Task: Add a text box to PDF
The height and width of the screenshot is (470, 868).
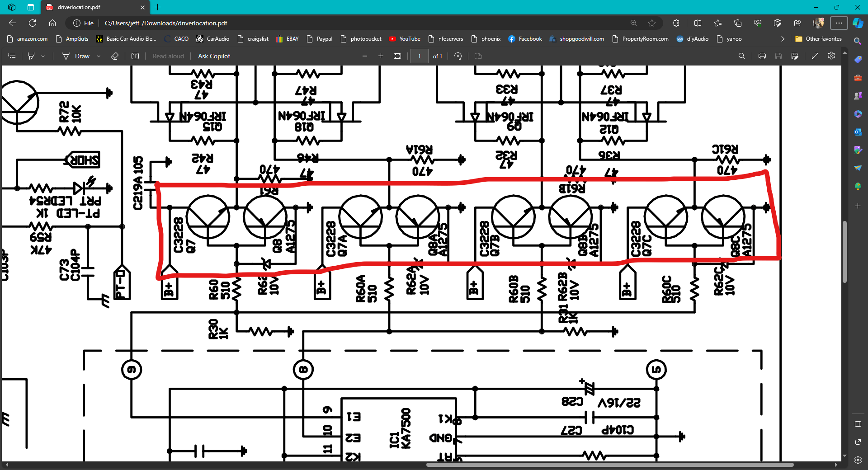Action: 135,56
